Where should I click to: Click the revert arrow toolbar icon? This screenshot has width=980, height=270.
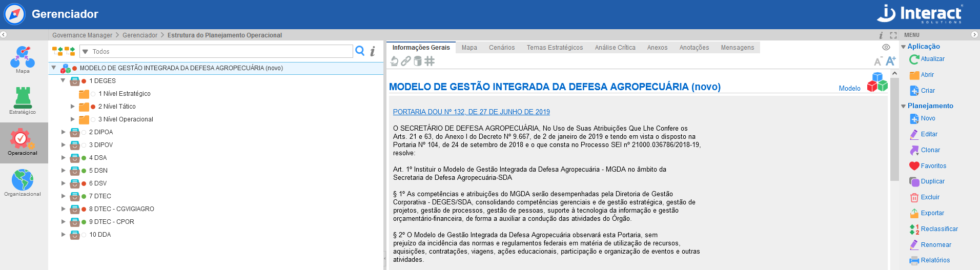394,61
